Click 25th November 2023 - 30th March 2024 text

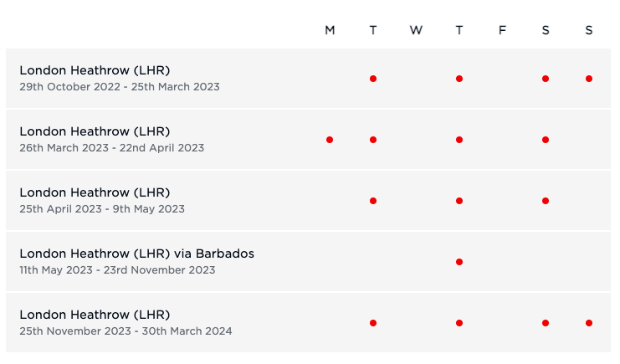126,331
